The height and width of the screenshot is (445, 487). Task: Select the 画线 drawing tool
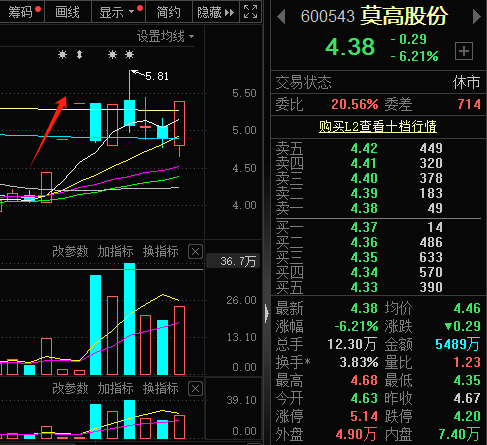click(x=67, y=12)
